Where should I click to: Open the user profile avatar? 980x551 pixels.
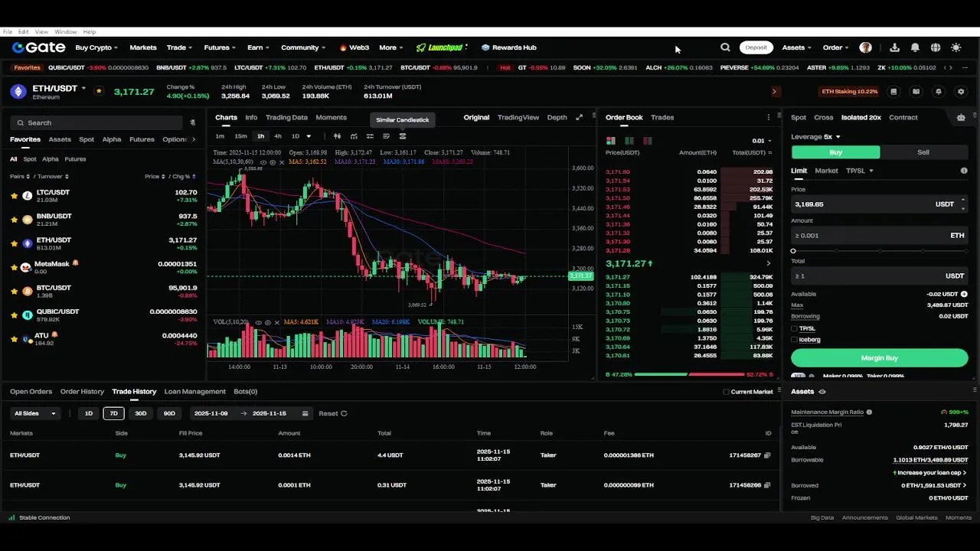(x=865, y=47)
